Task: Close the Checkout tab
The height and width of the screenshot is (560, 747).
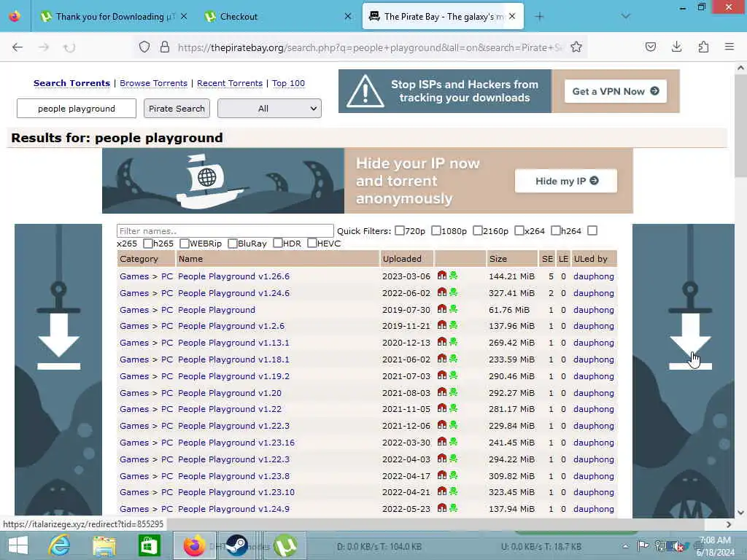Action: 348,17
